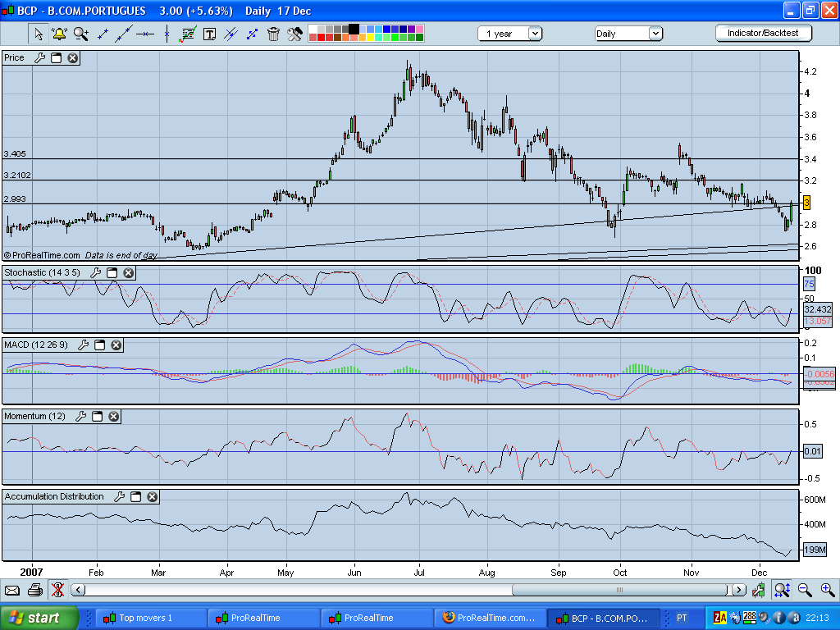Viewport: 840px width, 630px height.
Task: Select the horizontal line drawing tool
Action: point(145,34)
